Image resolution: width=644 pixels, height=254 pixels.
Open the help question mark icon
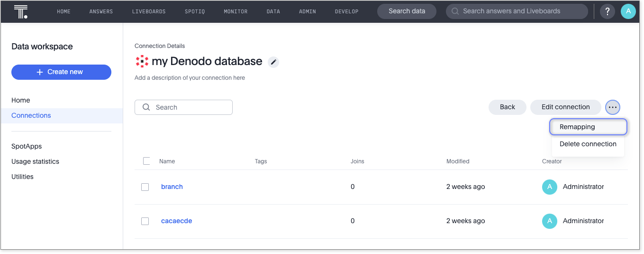click(x=608, y=11)
